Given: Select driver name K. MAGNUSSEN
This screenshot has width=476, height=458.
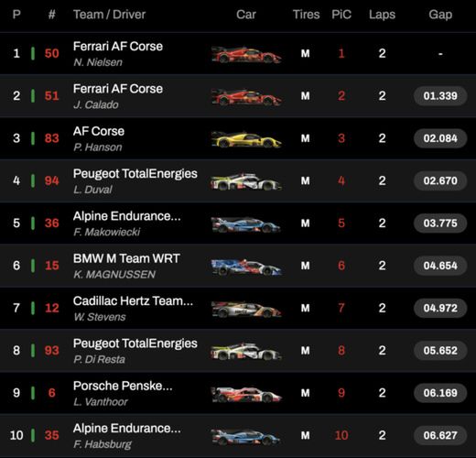Looking at the screenshot, I should click(114, 275).
